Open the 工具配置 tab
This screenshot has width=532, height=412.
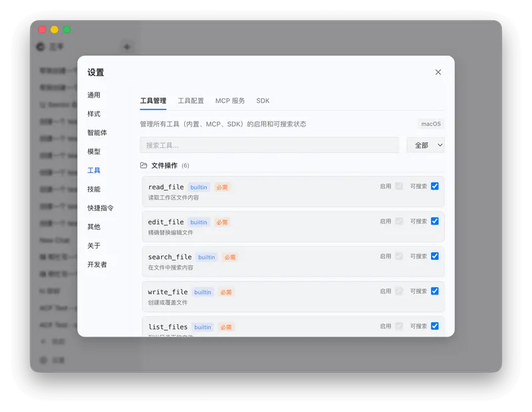[x=191, y=100]
